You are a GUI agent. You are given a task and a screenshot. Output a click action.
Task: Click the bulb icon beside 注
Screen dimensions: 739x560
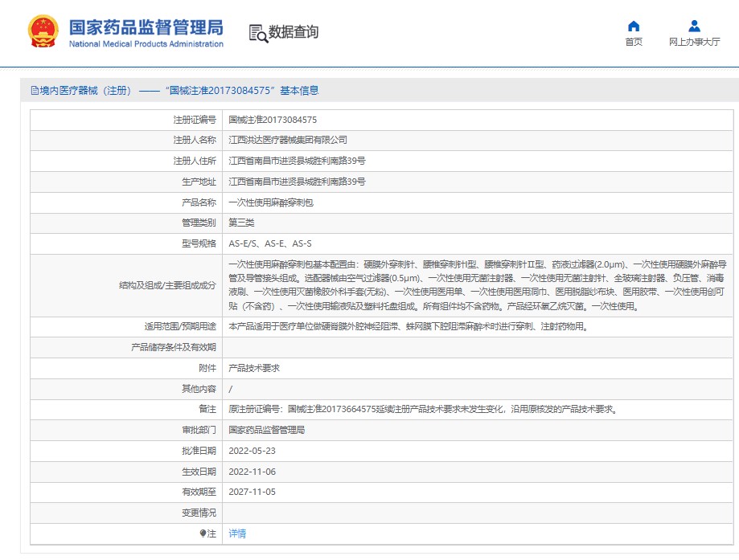[x=203, y=533]
